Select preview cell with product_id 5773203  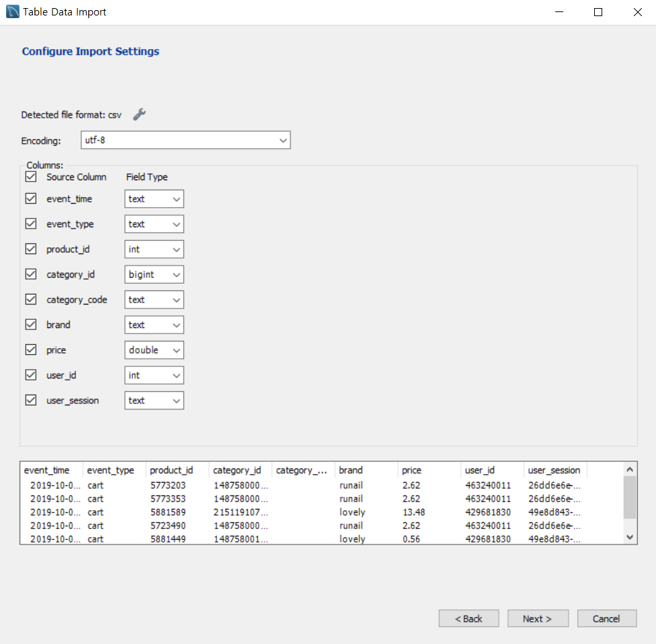168,485
